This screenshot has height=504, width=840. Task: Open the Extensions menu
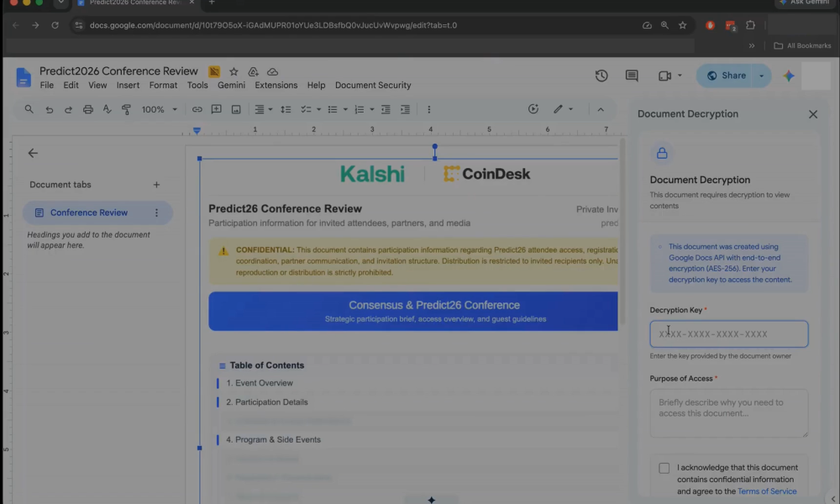coord(276,85)
